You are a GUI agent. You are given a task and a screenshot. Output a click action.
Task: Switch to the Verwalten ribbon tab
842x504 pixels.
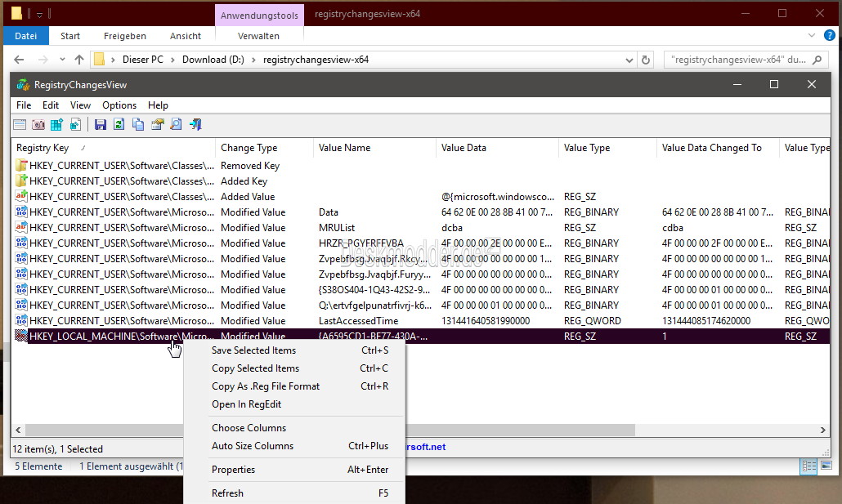click(x=258, y=36)
